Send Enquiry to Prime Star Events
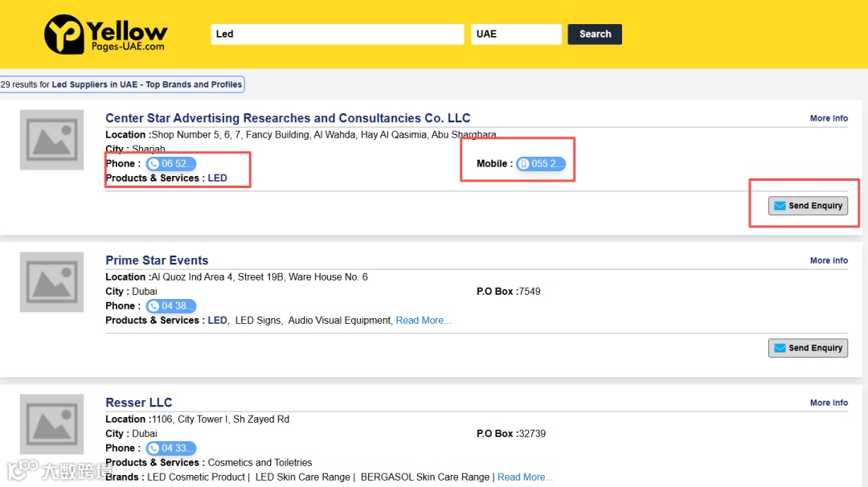This screenshot has width=868, height=487. click(x=808, y=347)
